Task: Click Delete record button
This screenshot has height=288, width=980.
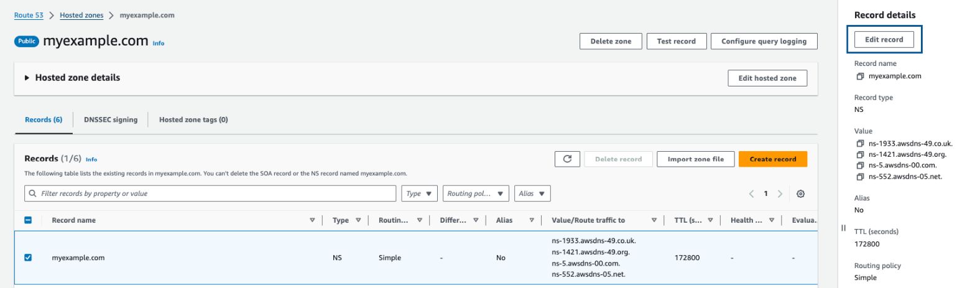Action: 619,159
